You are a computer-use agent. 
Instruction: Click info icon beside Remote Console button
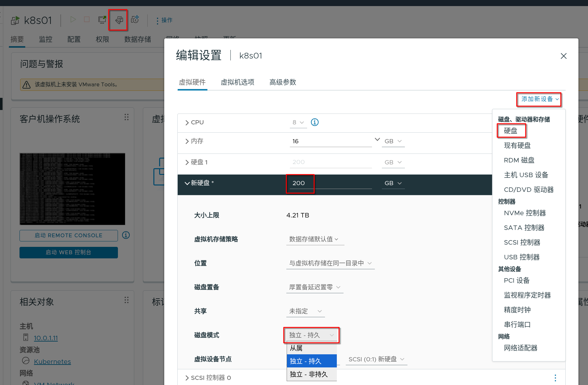(x=126, y=235)
